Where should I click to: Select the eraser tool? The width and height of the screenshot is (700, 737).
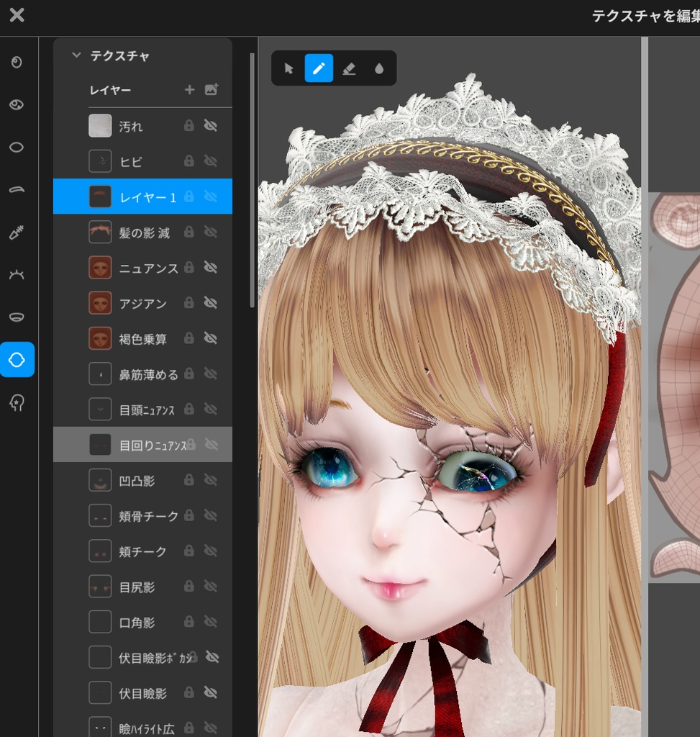349,69
